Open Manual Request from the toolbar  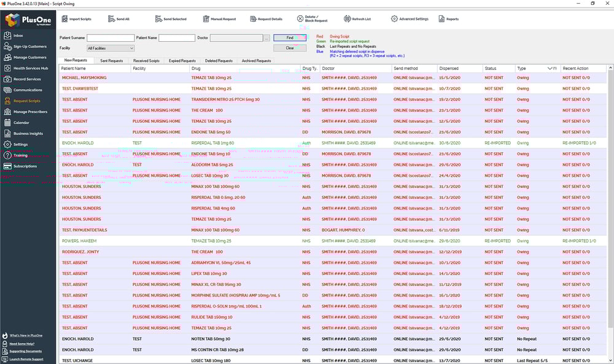(206, 19)
